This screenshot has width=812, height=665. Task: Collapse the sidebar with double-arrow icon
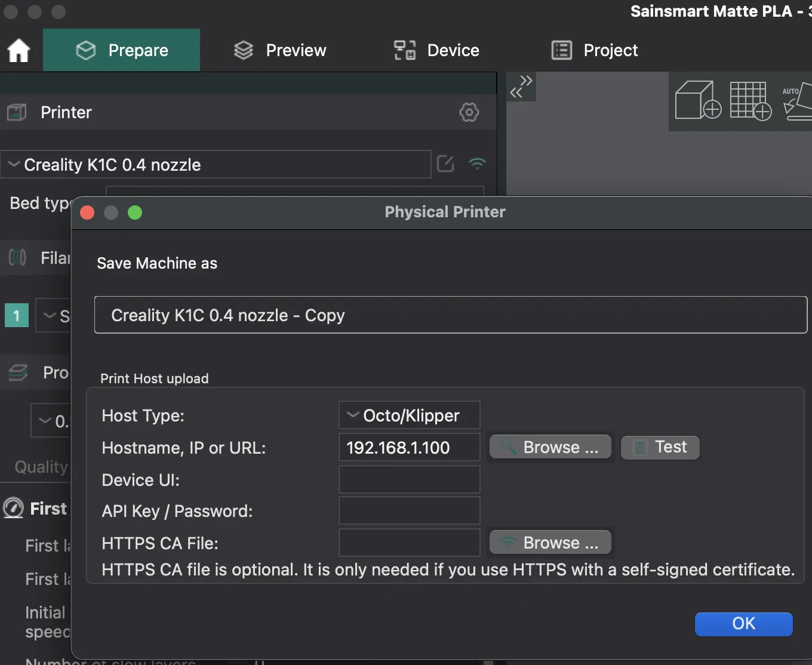[x=521, y=87]
